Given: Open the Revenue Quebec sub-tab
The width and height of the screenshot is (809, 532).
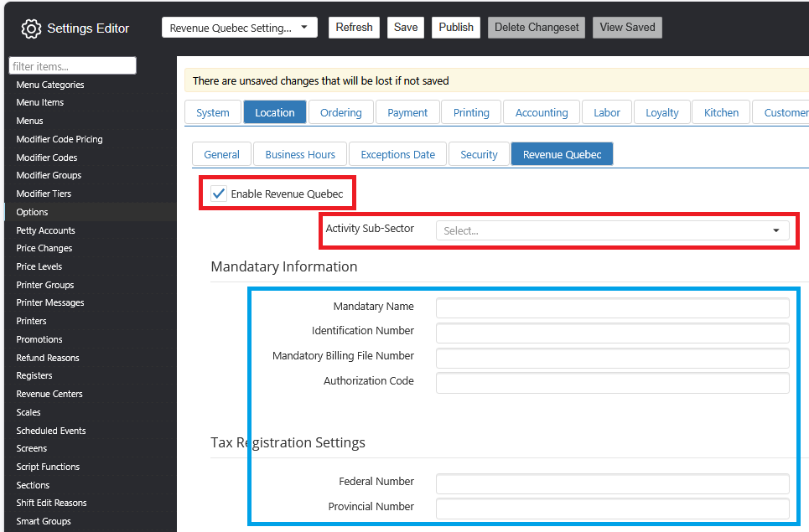Looking at the screenshot, I should click(x=562, y=155).
